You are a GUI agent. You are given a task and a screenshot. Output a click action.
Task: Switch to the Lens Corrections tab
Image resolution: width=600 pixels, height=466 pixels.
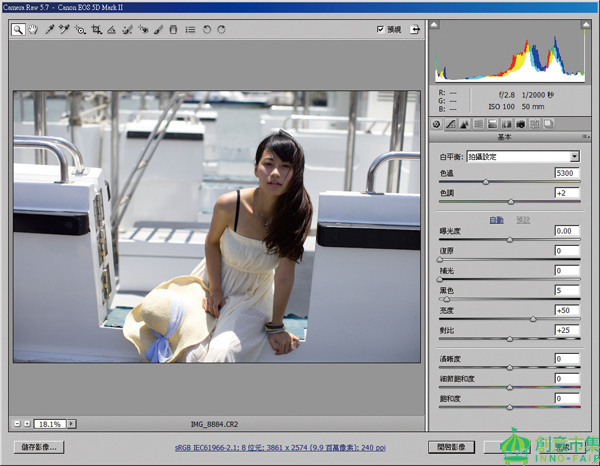tap(506, 124)
